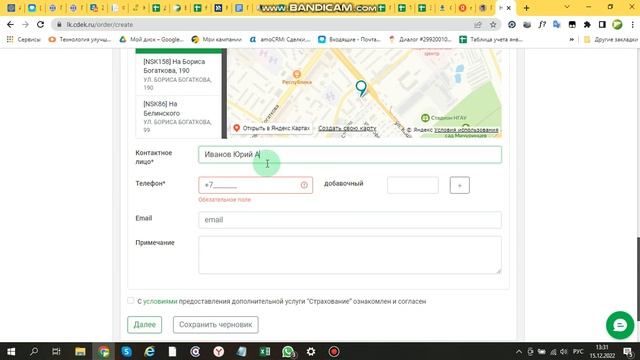The height and width of the screenshot is (360, 640).
Task: Open Task View in taskbar
Action: coord(57,351)
